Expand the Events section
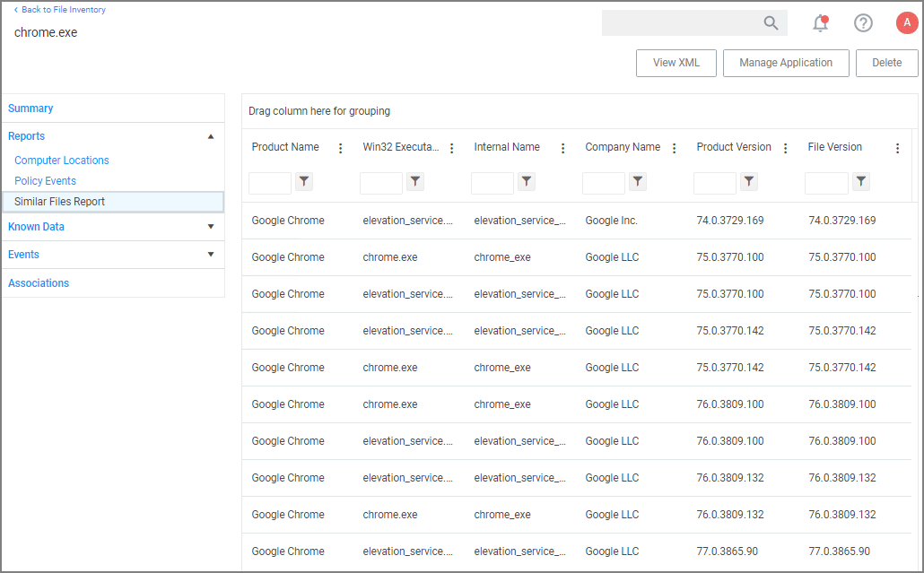This screenshot has width=924, height=573. 210,255
